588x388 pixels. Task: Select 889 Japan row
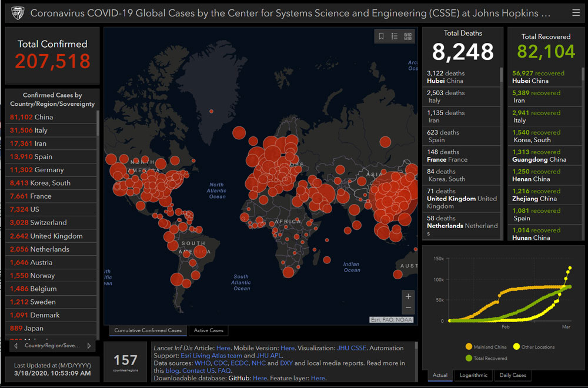[x=51, y=328]
